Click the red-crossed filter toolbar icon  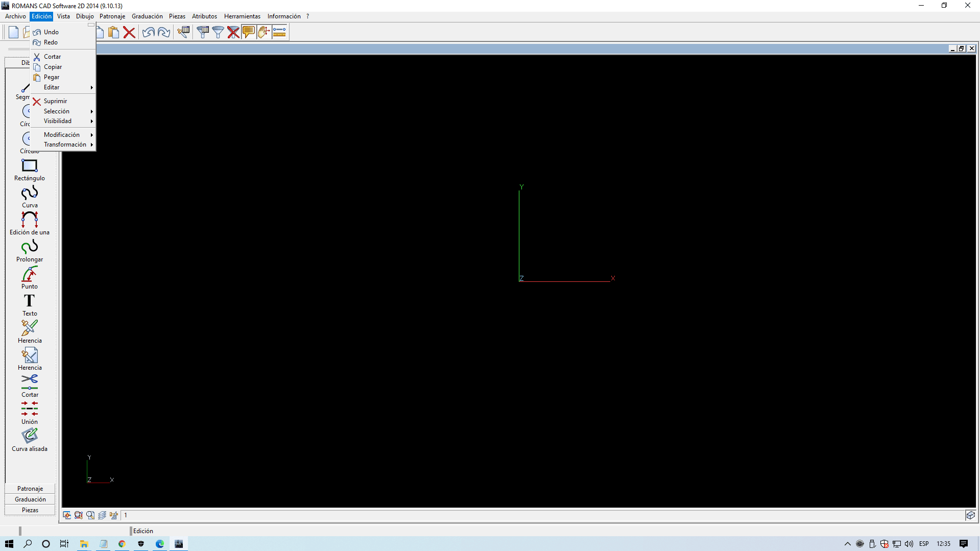coord(233,32)
